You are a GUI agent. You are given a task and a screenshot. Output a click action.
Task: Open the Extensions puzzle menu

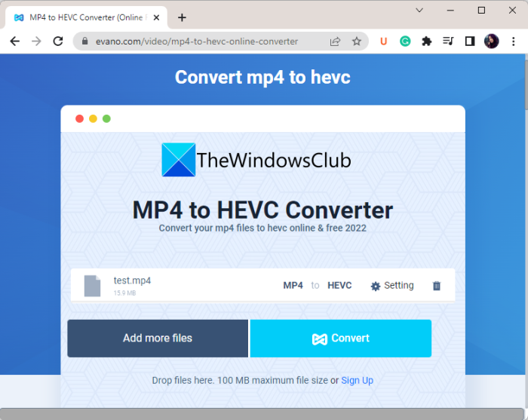(x=427, y=41)
